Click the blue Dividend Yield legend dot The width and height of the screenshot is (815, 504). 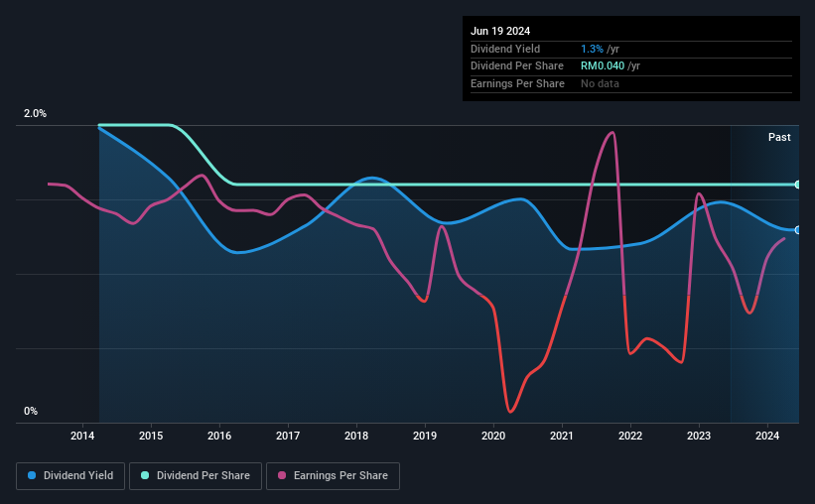(x=32, y=475)
